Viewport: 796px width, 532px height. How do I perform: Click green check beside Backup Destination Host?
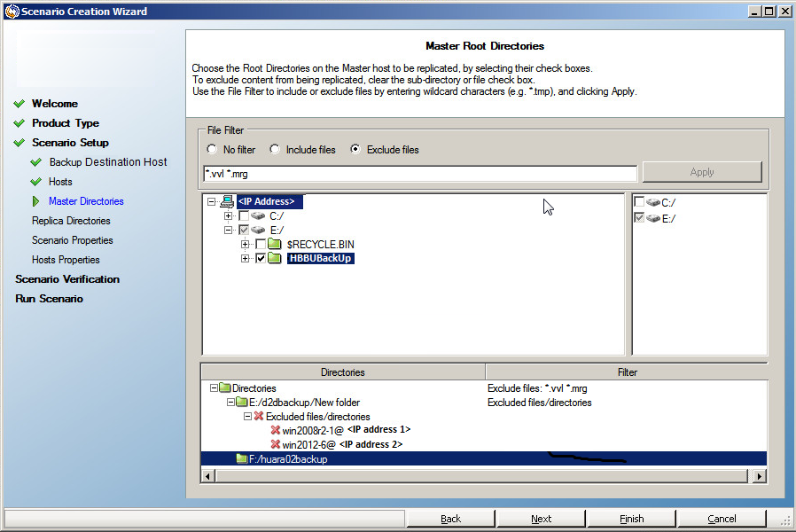tap(36, 162)
